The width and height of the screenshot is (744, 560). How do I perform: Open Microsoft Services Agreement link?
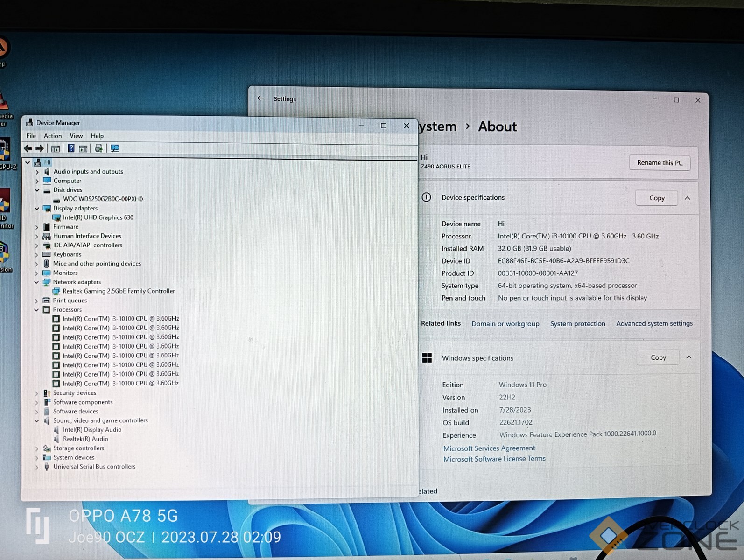click(489, 448)
